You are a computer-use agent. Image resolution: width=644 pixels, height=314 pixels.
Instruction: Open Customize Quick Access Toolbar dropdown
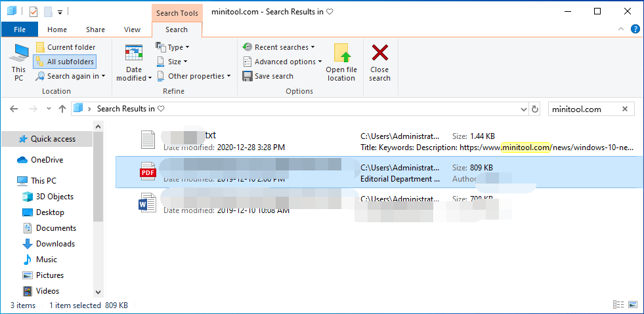tap(60, 12)
